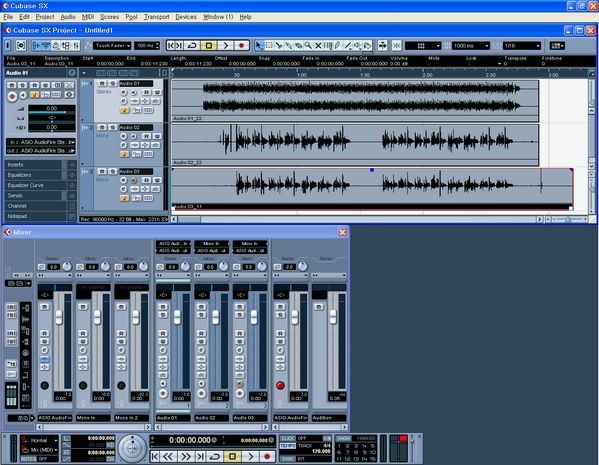The image size is (599, 465).
Task: Click transport panel Fast Forward button
Action: [x=185, y=457]
